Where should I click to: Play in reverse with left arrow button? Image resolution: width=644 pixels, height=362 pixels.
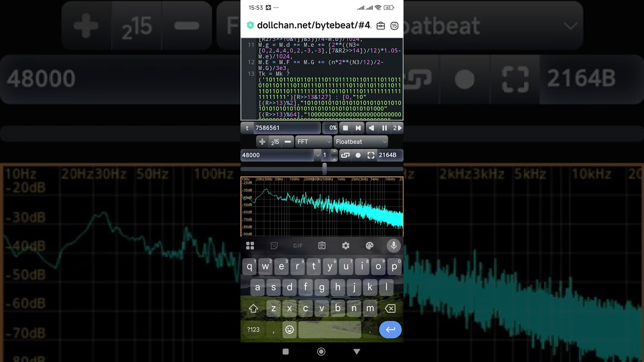click(x=371, y=128)
